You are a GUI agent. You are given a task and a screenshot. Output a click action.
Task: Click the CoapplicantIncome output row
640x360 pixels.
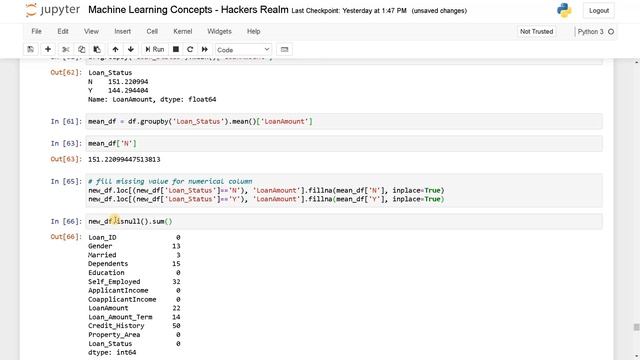134,299
